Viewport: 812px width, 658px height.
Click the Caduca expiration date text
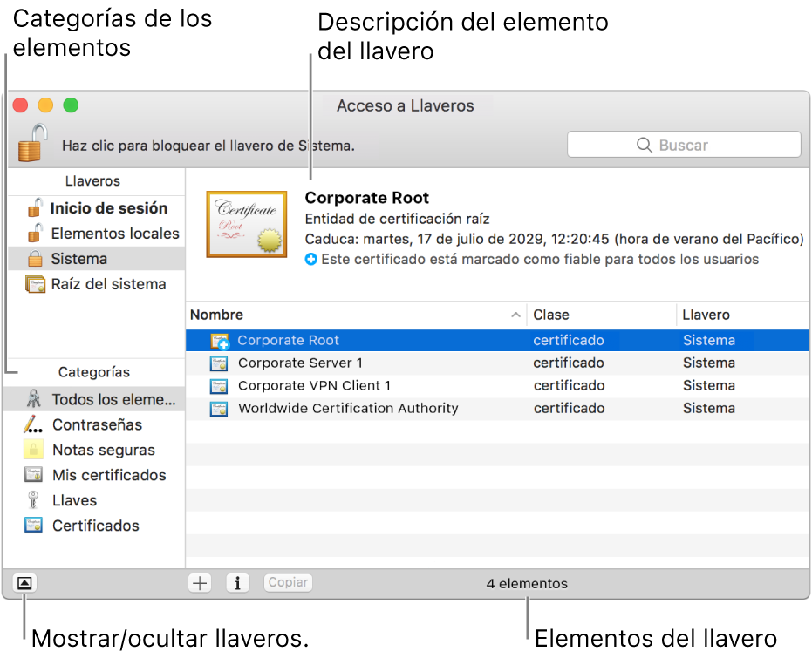click(554, 239)
